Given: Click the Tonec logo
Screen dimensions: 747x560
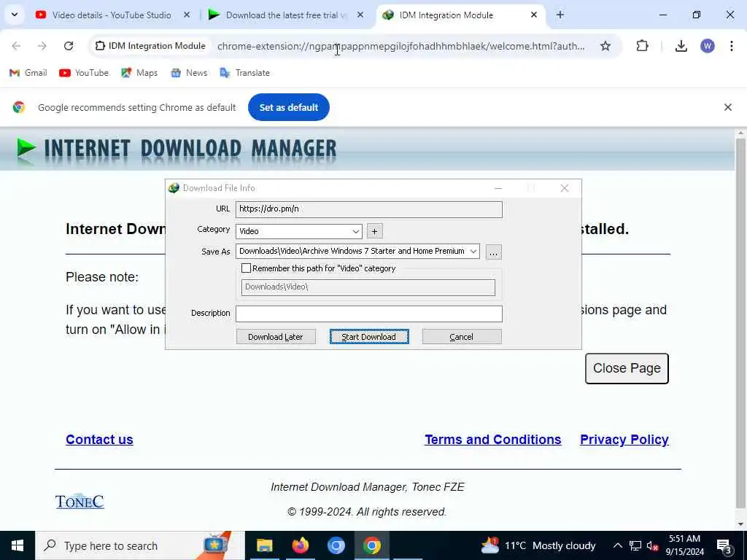Looking at the screenshot, I should pos(80,501).
